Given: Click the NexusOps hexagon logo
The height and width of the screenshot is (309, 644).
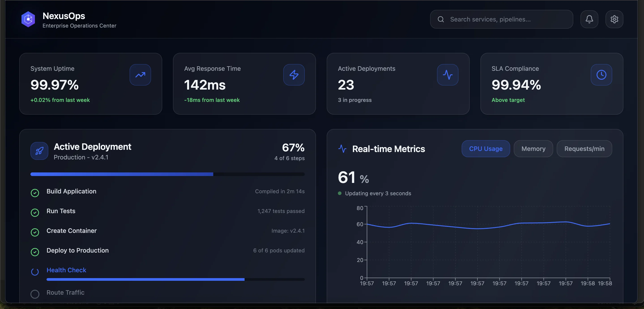Looking at the screenshot, I should click(28, 19).
